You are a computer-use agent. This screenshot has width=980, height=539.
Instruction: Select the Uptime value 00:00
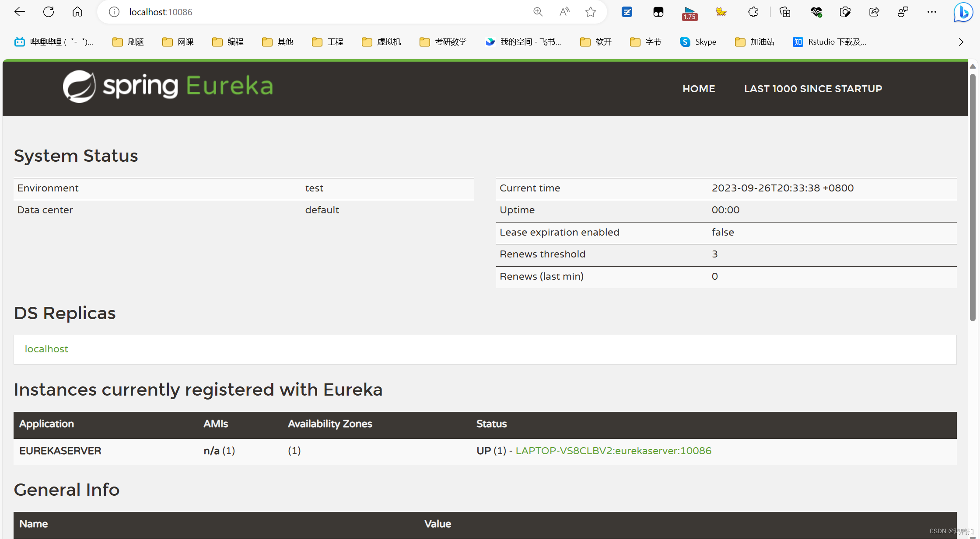[x=725, y=210]
